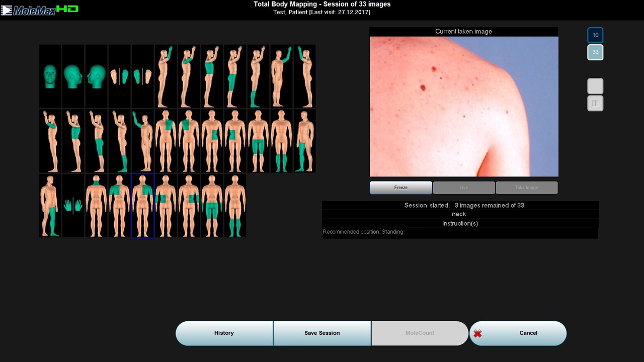Pick side view facing left with green lower leg

120,141
